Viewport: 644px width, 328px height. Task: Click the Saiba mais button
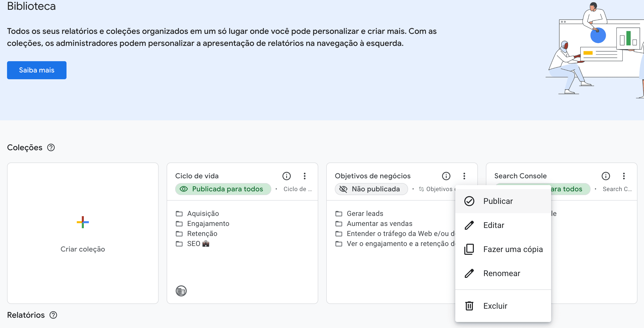(x=37, y=70)
